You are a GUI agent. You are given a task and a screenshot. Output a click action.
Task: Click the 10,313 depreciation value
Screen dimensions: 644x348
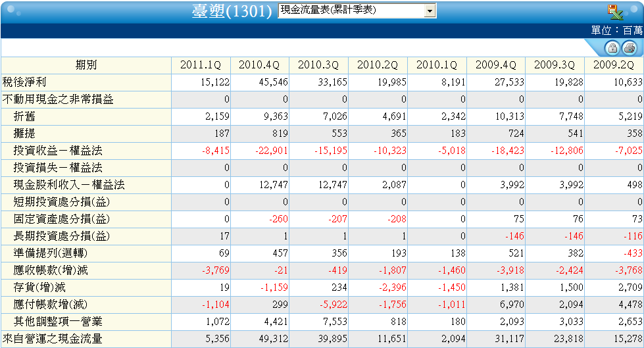tap(510, 116)
